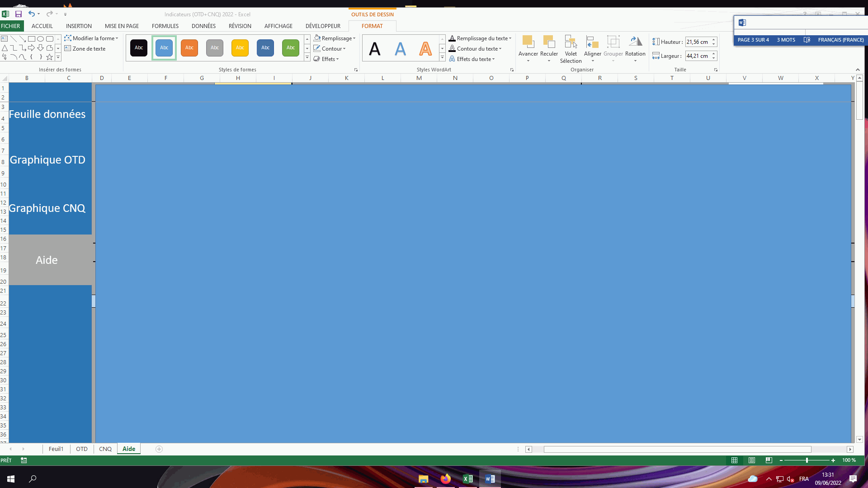Click the Avancer (bring forward) icon
868x488 pixels.
click(x=528, y=42)
